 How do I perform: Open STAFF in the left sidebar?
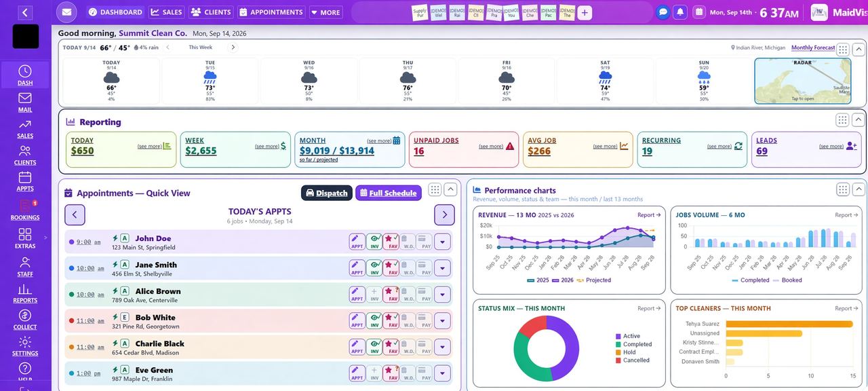[25, 266]
